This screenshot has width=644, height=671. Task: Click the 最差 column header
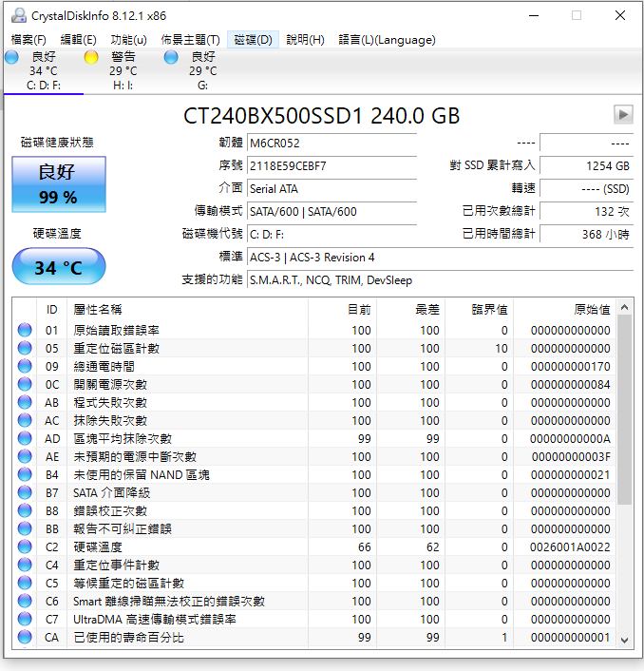(410, 310)
